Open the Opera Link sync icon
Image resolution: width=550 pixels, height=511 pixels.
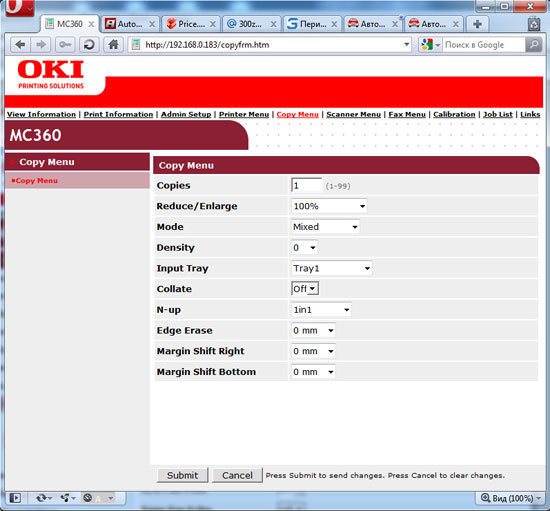[x=43, y=498]
